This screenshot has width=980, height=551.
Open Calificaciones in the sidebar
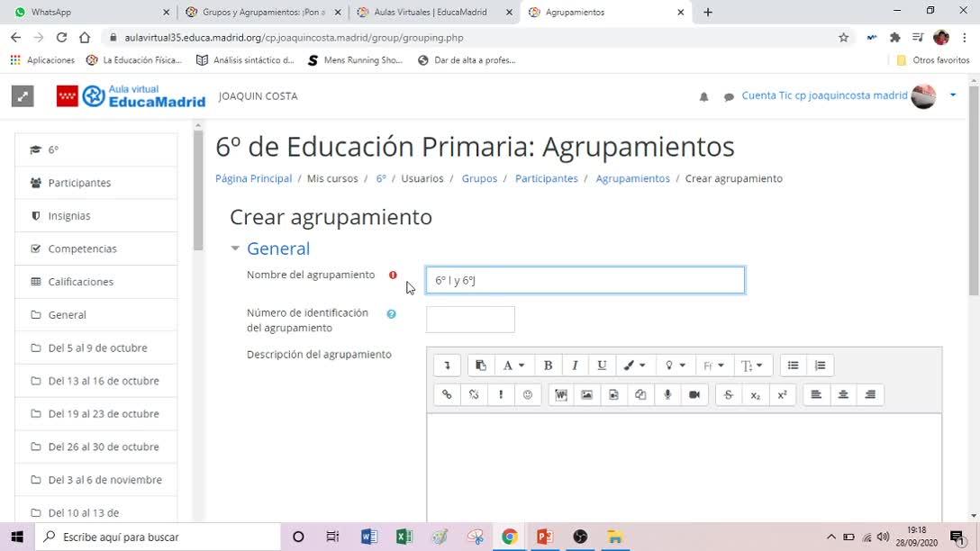pyautogui.click(x=95, y=282)
